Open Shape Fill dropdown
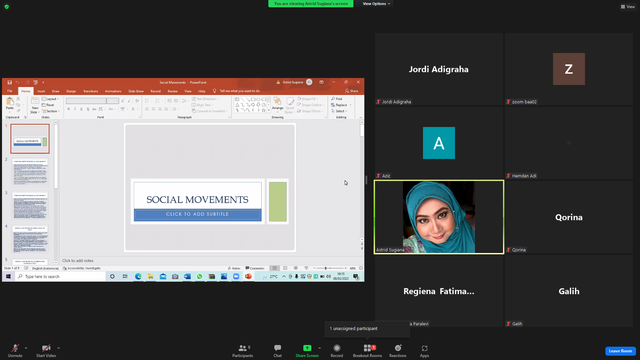 (x=309, y=99)
